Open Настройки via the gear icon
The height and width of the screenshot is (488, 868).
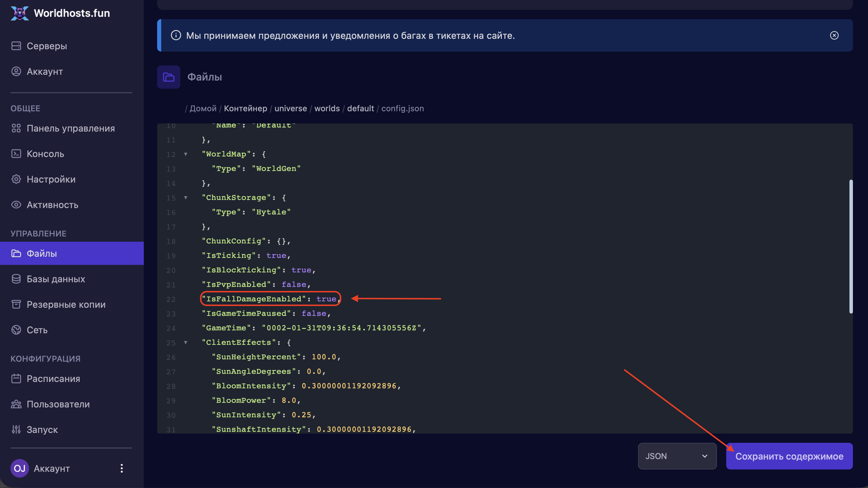pos(16,179)
